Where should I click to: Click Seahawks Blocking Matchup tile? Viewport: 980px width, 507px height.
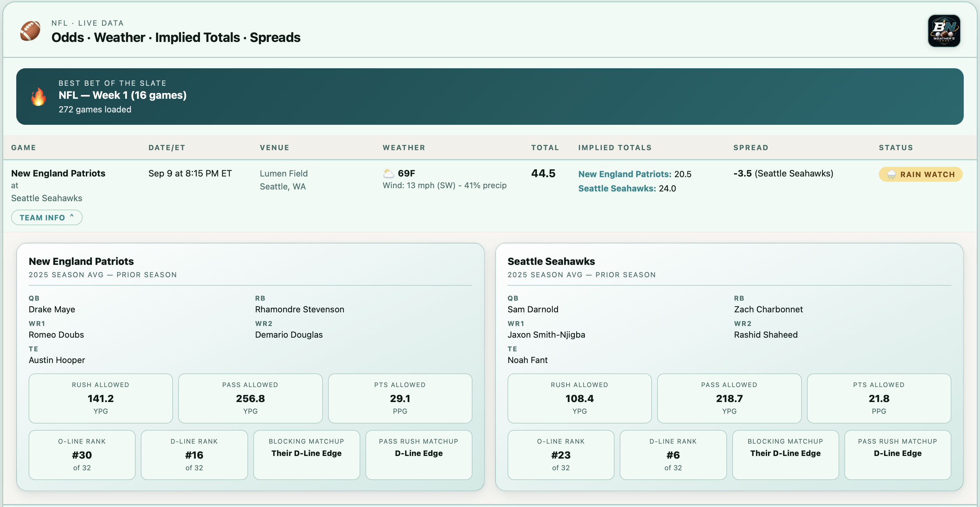pos(785,455)
